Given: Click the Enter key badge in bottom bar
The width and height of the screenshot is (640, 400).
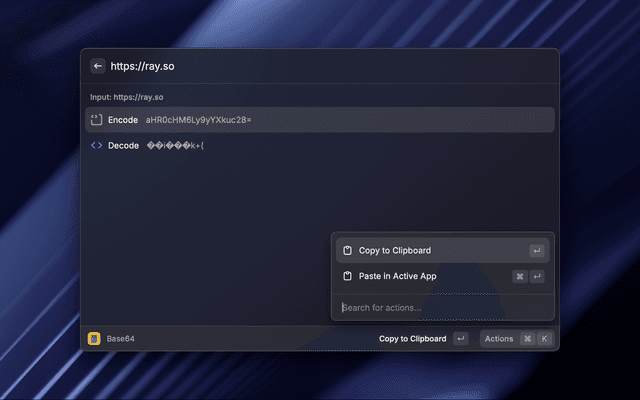Looking at the screenshot, I should [x=460, y=339].
